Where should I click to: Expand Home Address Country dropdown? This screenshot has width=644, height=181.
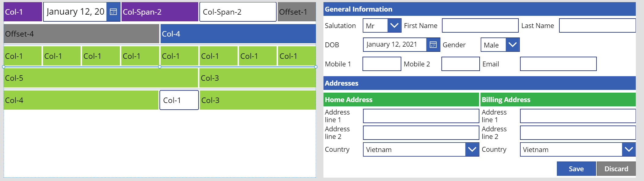pyautogui.click(x=472, y=149)
